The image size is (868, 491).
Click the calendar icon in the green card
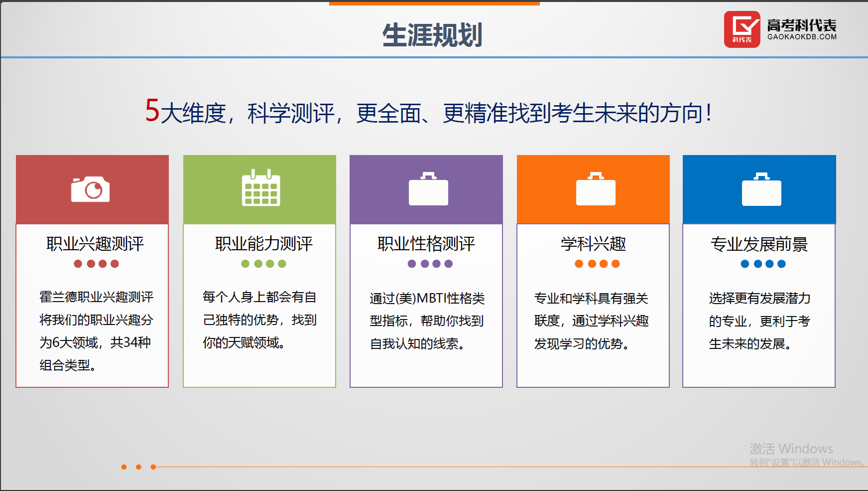click(x=261, y=188)
